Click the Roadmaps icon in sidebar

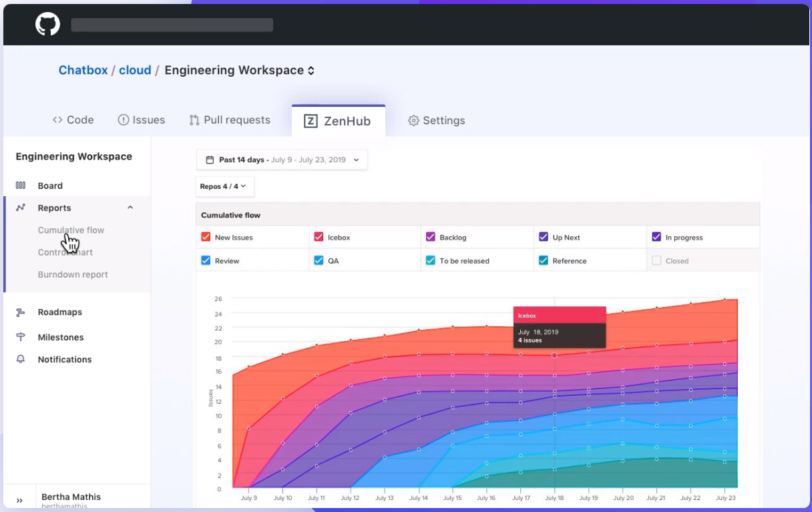(21, 312)
